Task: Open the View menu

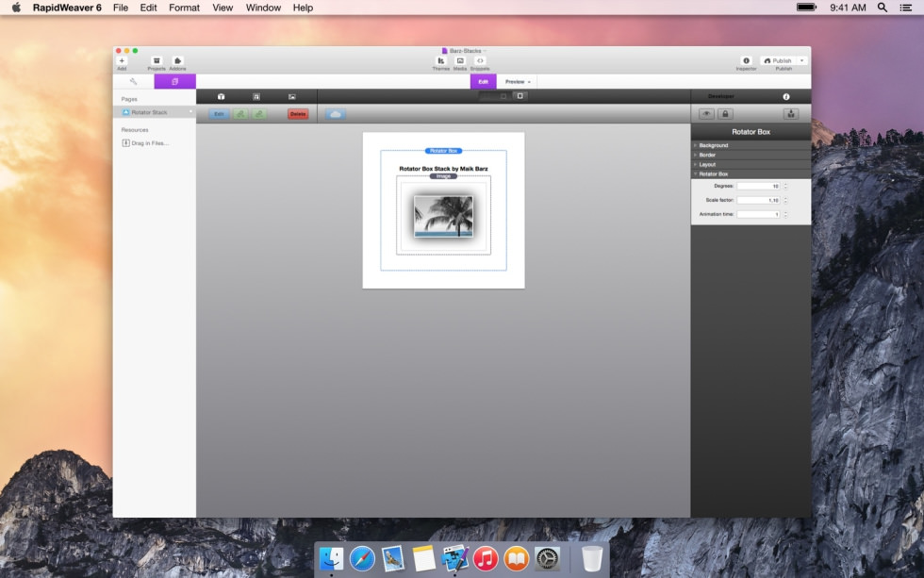Action: click(x=223, y=8)
